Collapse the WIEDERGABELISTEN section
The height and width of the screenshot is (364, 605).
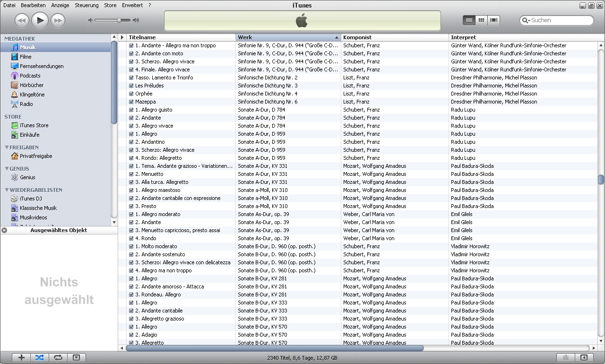pyautogui.click(x=7, y=190)
